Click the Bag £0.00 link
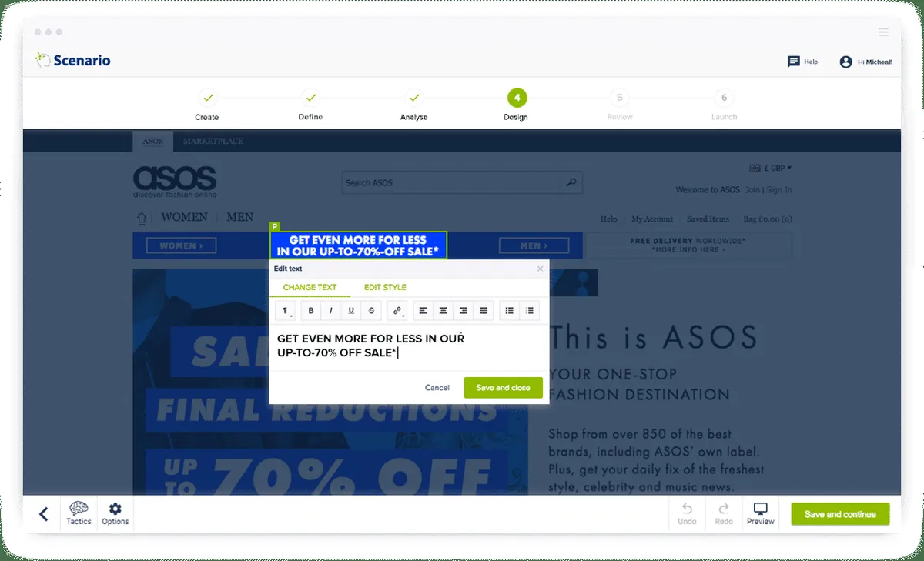Viewport: 924px width, 561px height. [767, 219]
